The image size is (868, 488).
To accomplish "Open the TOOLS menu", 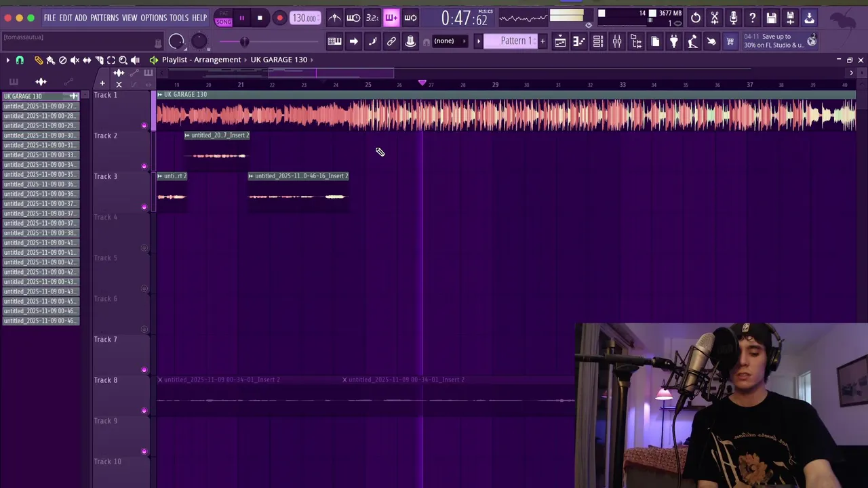I will (x=179, y=18).
